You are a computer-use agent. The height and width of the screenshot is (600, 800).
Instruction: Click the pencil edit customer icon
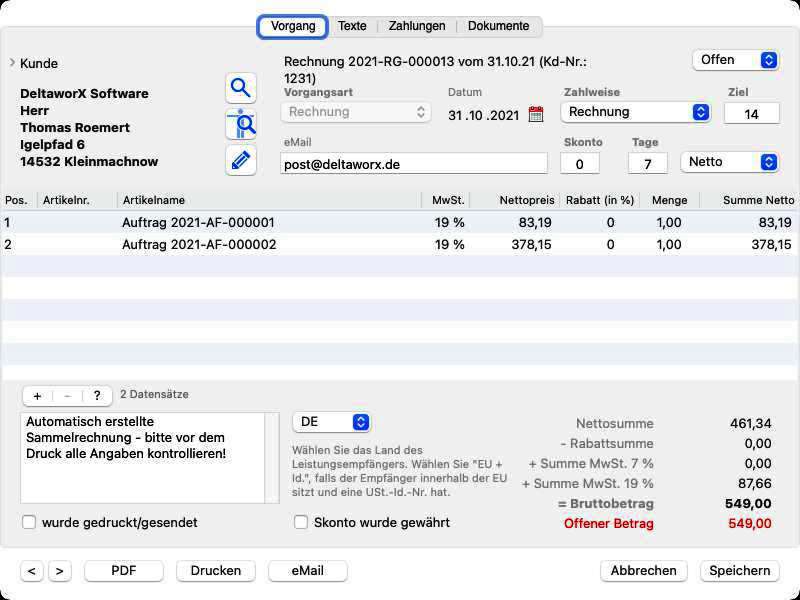[240, 160]
